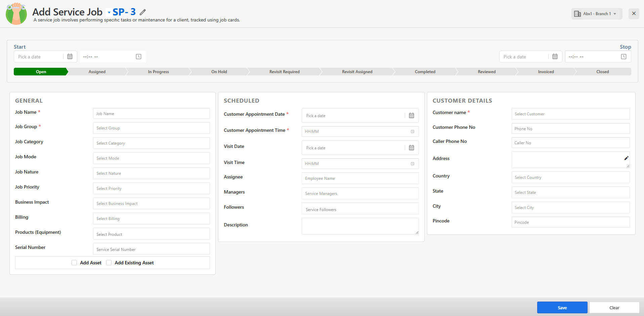The width and height of the screenshot is (644, 316).
Task: Click the Start time clock icon
Action: point(138,57)
